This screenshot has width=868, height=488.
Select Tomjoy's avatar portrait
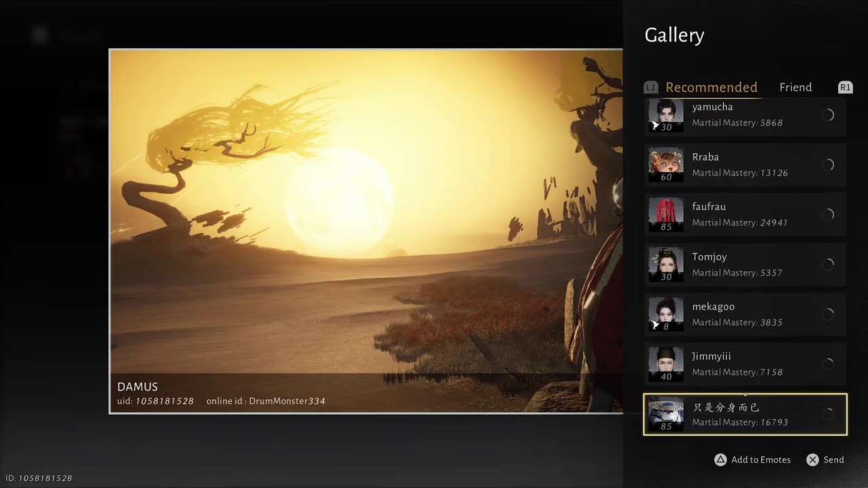point(666,264)
